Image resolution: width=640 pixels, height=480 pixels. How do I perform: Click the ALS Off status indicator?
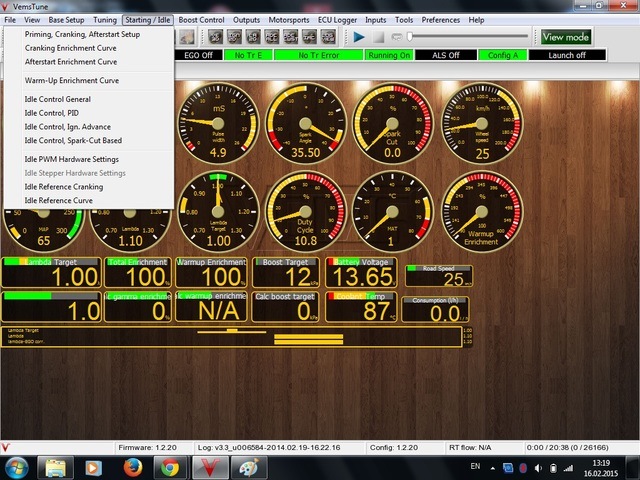pyautogui.click(x=446, y=55)
